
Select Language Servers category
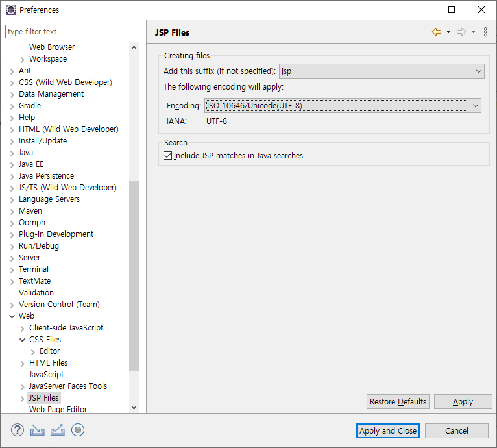click(49, 199)
